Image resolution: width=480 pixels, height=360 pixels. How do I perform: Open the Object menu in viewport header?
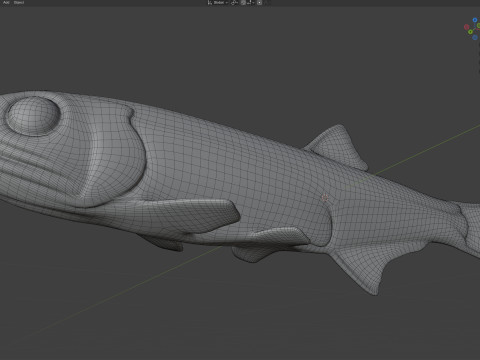[19, 2]
